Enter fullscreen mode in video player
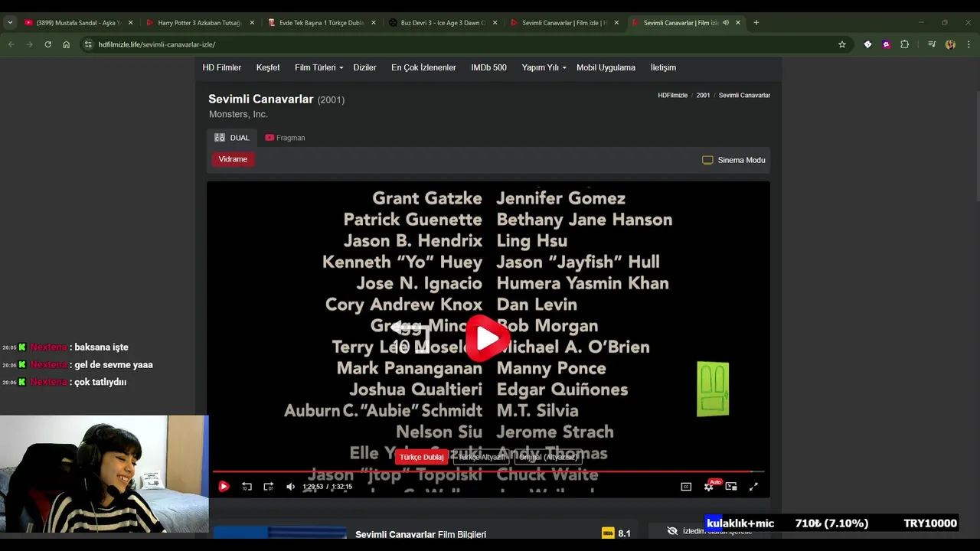980x551 pixels. pos(753,487)
